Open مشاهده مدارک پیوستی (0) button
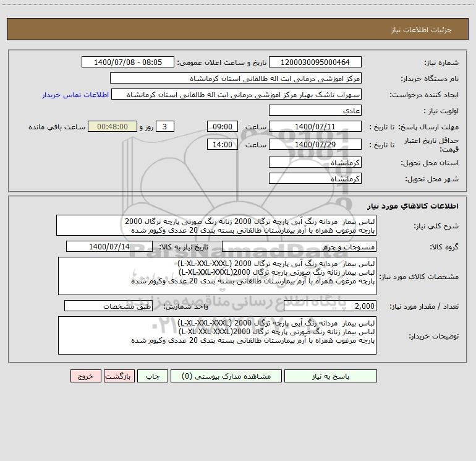This screenshot has height=461, width=476. 226,376
